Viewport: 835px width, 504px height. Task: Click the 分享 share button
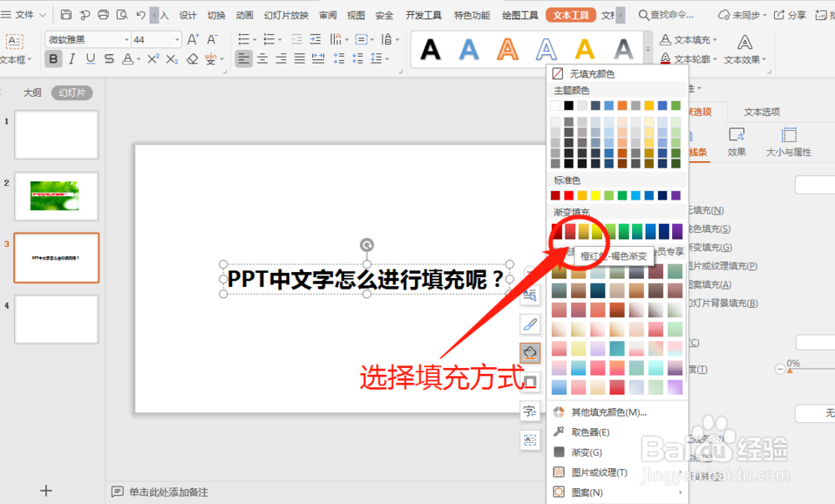pyautogui.click(x=790, y=15)
